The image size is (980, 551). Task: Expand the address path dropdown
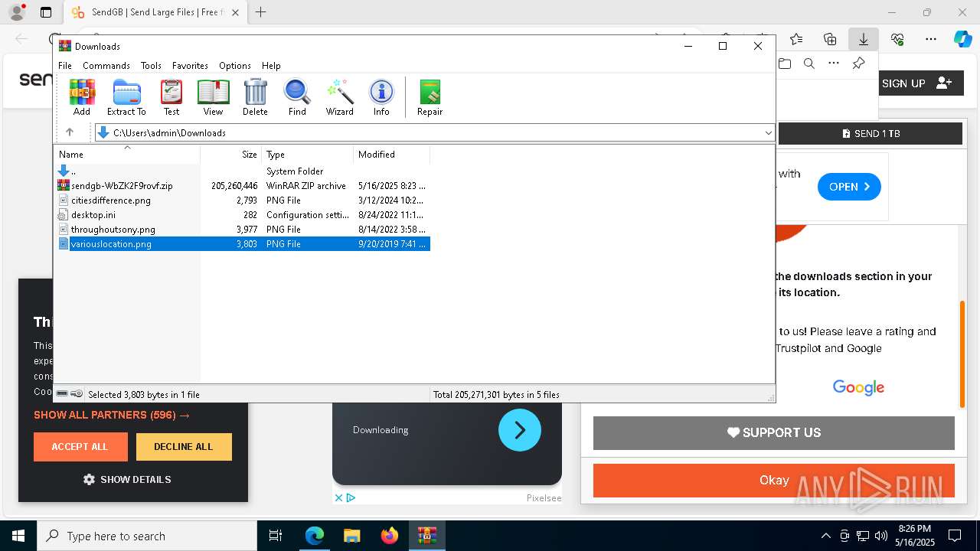point(768,133)
